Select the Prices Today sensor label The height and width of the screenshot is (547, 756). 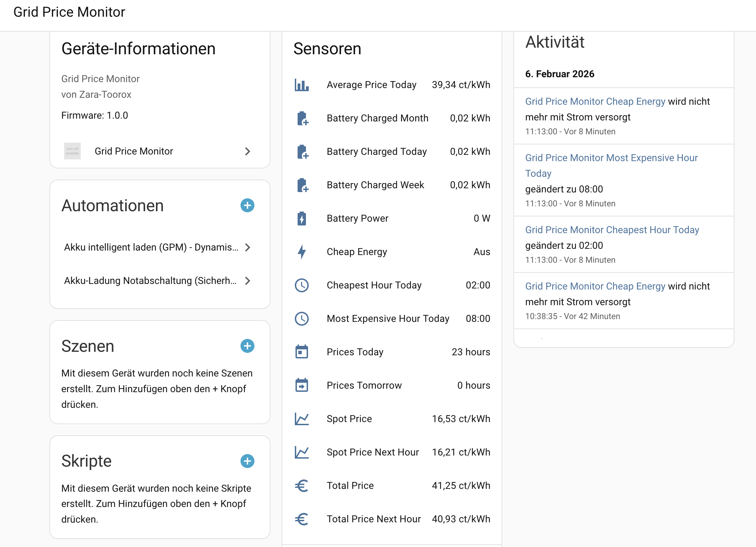tap(355, 352)
